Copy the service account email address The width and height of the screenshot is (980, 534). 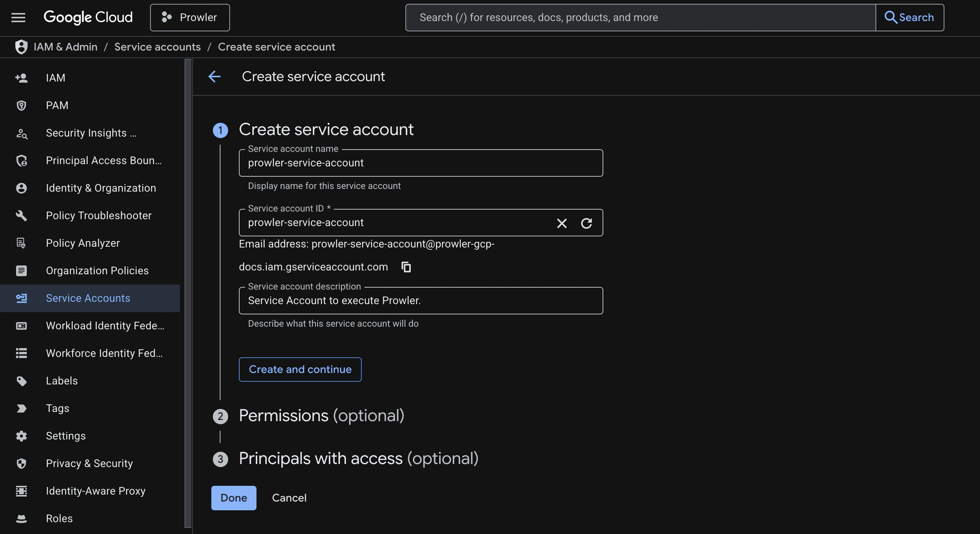(x=405, y=267)
